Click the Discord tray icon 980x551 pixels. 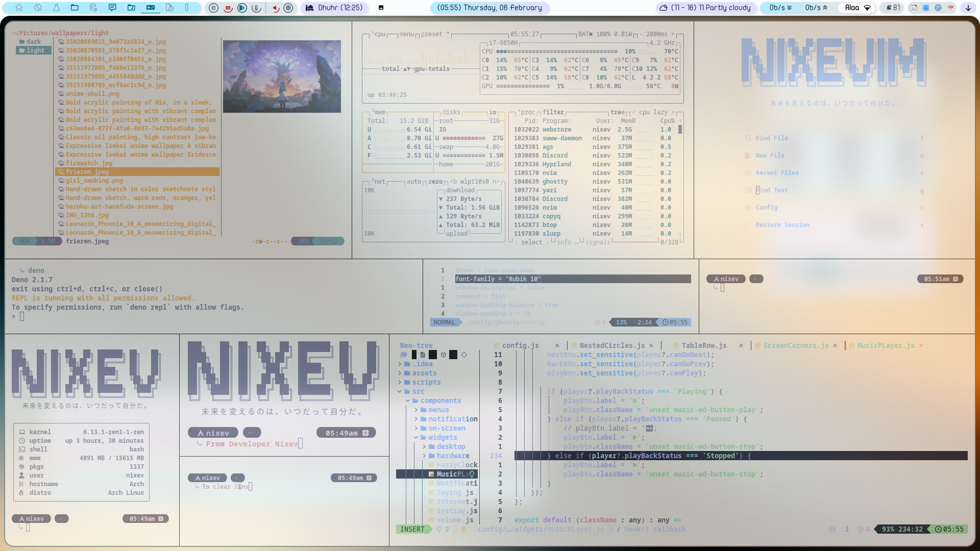(914, 8)
